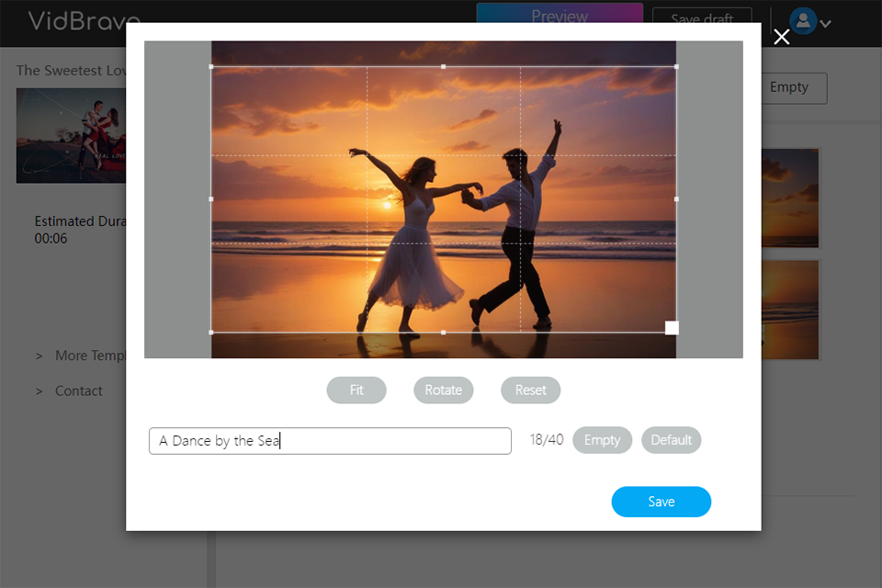Click the top-left crop corner handle
882x588 pixels.
coord(211,67)
